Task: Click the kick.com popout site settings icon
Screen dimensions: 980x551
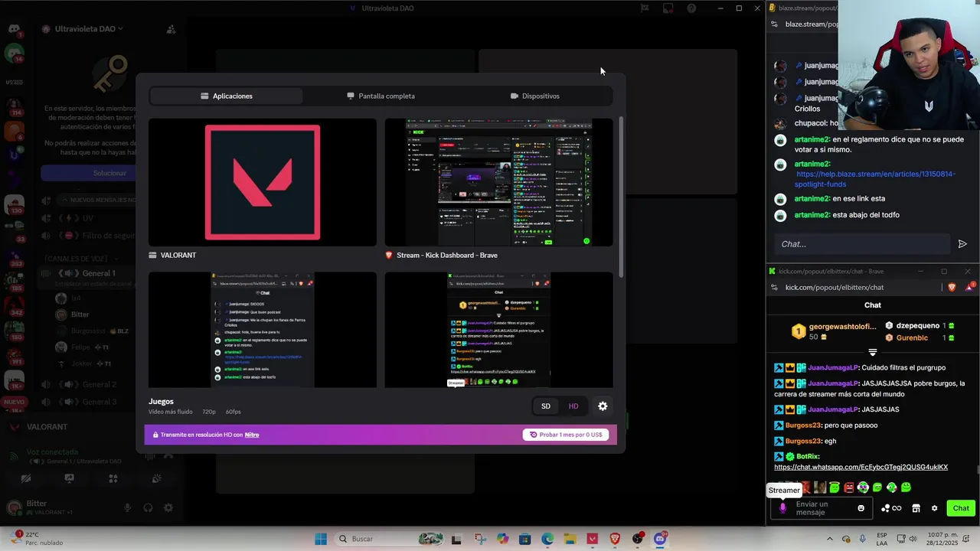Action: click(x=774, y=287)
